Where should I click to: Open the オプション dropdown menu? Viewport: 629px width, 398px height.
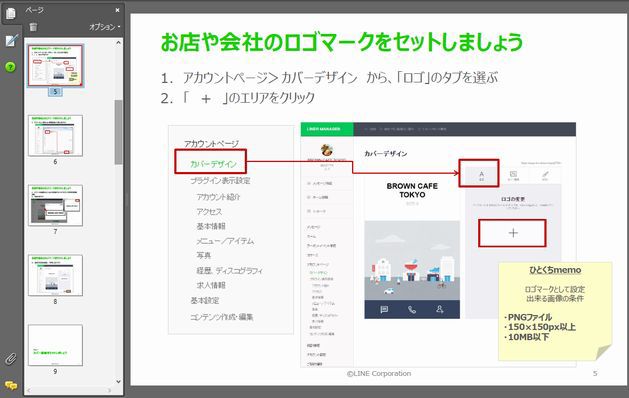[x=104, y=27]
